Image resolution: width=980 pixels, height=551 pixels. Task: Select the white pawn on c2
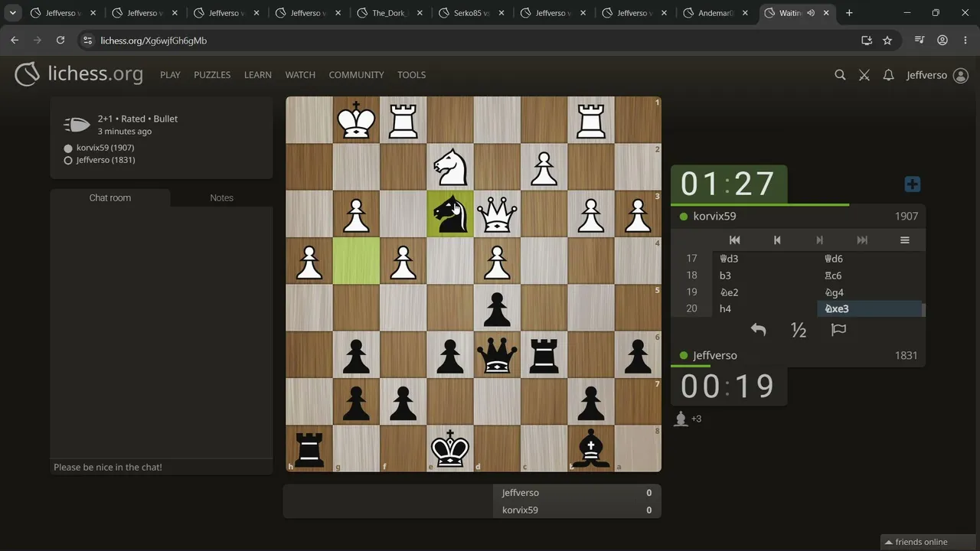coord(544,167)
